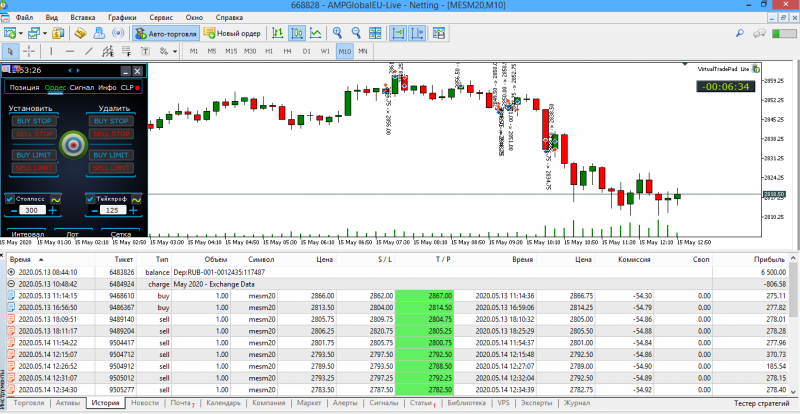Select the cursor arrow tool
This screenshot has height=414, width=800.
[11, 51]
